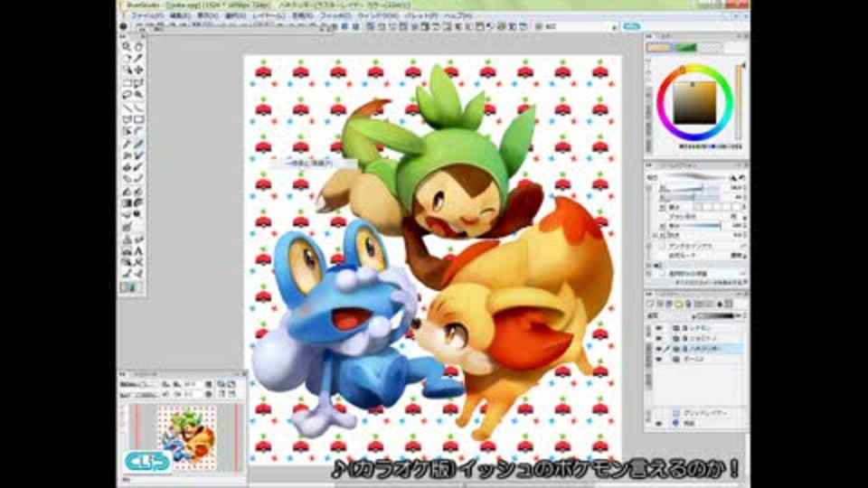Select the eyedropper tool in toolbox
868x488 pixels.
(138, 58)
